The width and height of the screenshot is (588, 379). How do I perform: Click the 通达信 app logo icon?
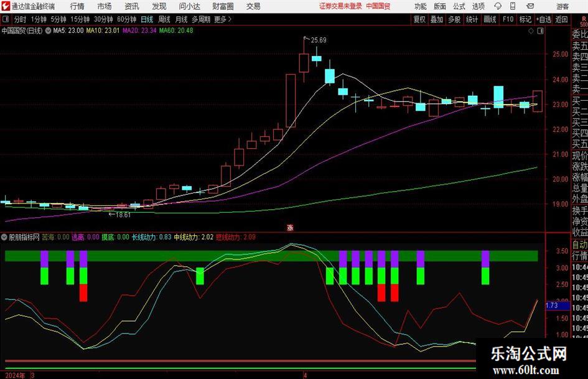coord(6,6)
